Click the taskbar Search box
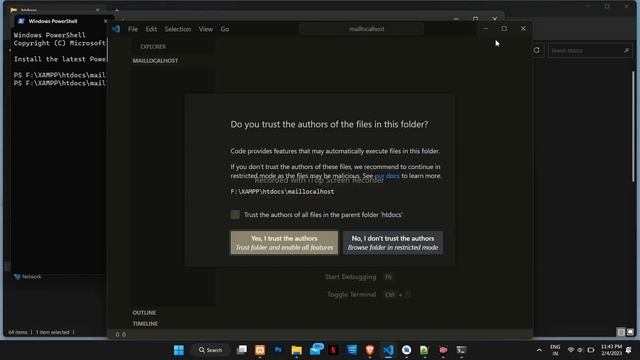The image size is (640, 360). point(211,350)
